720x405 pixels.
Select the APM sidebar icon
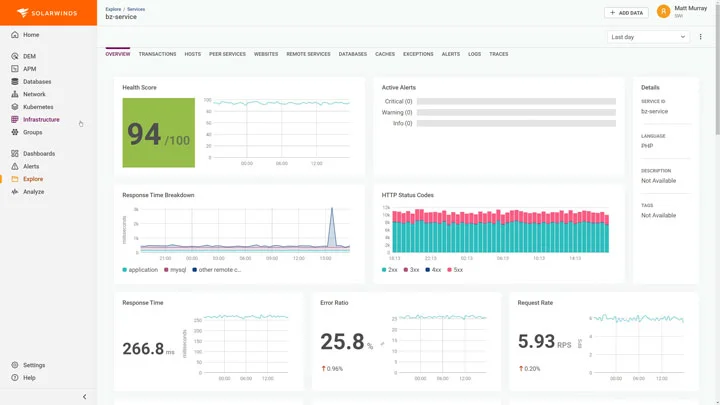pos(15,69)
